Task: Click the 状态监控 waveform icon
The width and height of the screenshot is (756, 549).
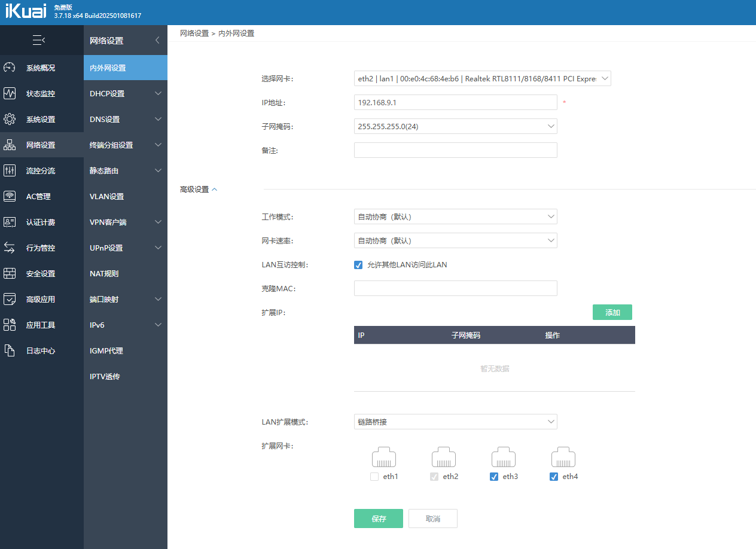Action: (x=10, y=93)
